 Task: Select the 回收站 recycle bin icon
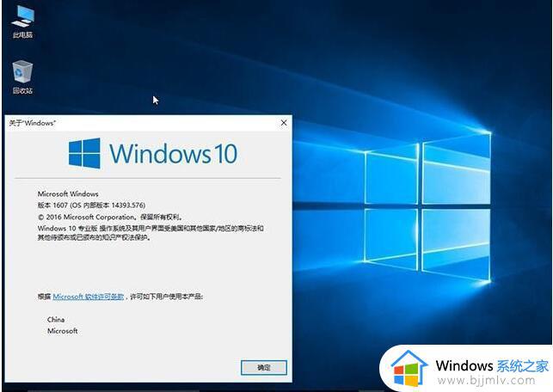click(x=22, y=77)
